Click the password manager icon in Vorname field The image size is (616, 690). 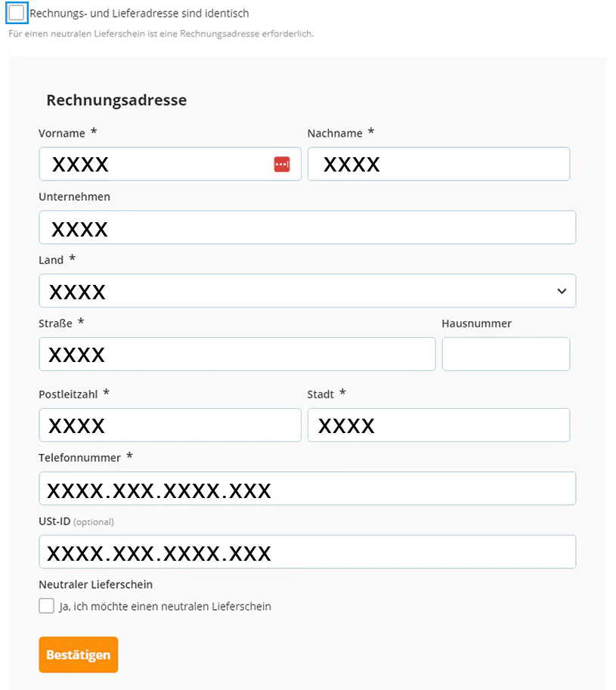pos(282,164)
